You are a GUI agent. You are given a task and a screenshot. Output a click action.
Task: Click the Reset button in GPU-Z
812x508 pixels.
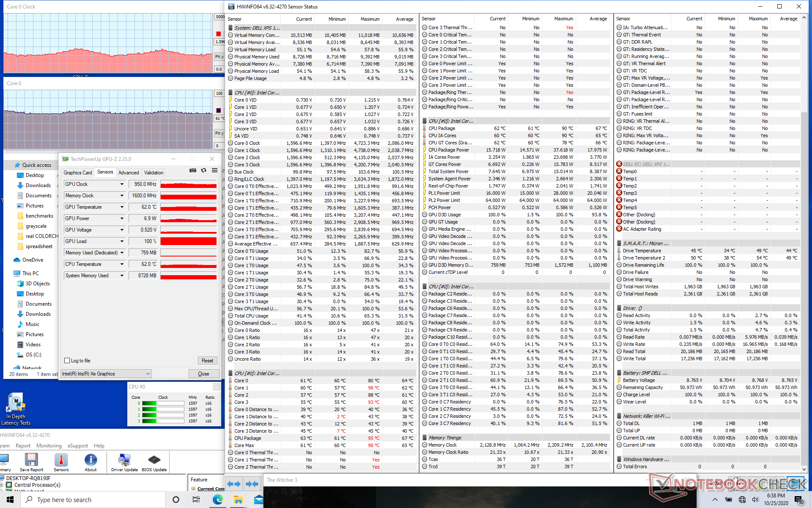[x=207, y=361]
